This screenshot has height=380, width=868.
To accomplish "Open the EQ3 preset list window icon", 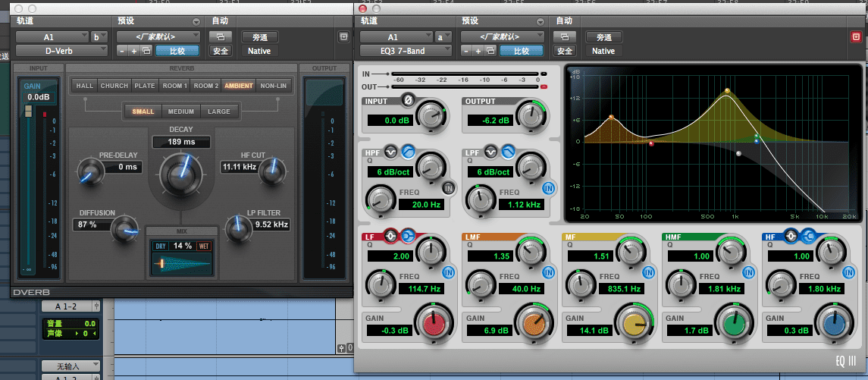I will tap(490, 51).
